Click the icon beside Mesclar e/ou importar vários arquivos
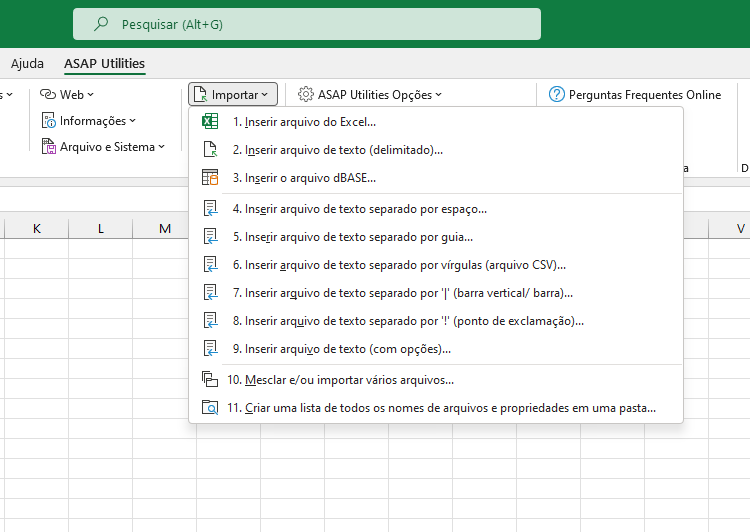 210,379
